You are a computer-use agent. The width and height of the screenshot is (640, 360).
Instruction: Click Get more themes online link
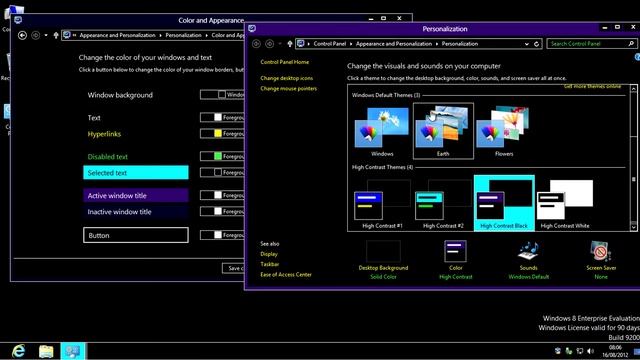tap(592, 87)
